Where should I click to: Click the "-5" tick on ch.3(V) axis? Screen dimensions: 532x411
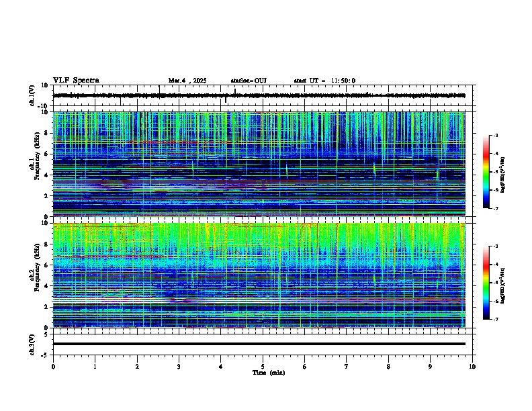[x=46, y=355]
